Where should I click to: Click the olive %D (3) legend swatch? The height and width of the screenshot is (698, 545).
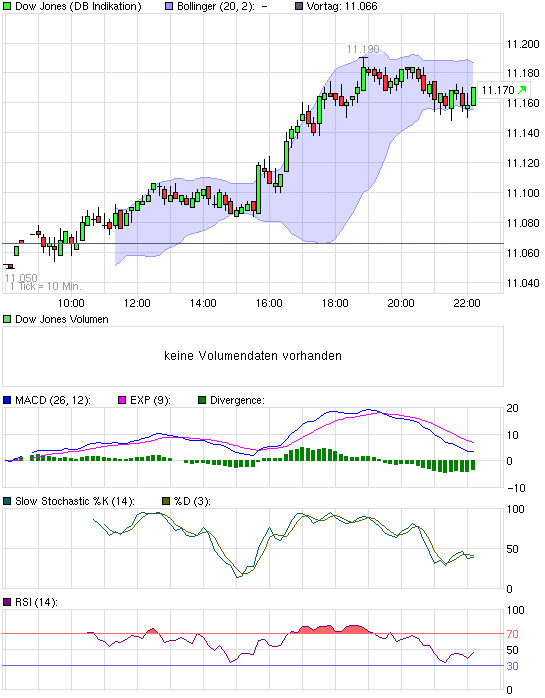click(166, 501)
